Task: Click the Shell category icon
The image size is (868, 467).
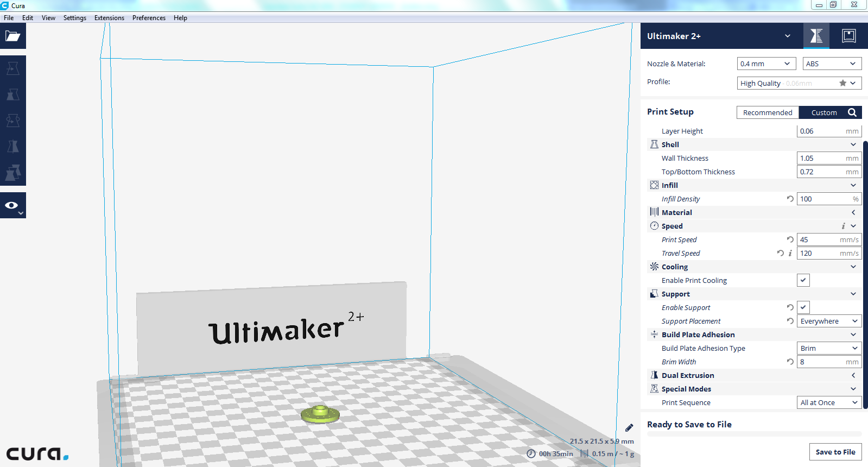Action: click(654, 144)
